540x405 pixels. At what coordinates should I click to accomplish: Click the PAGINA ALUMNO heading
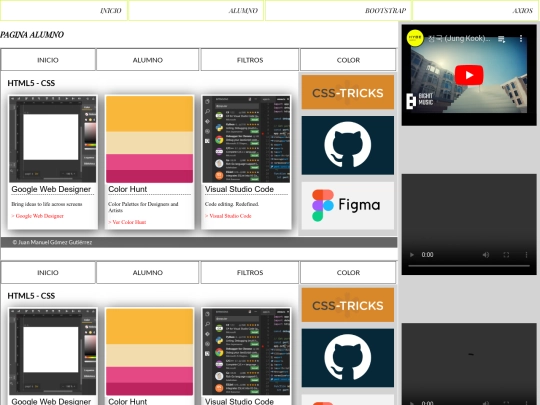coord(32,34)
